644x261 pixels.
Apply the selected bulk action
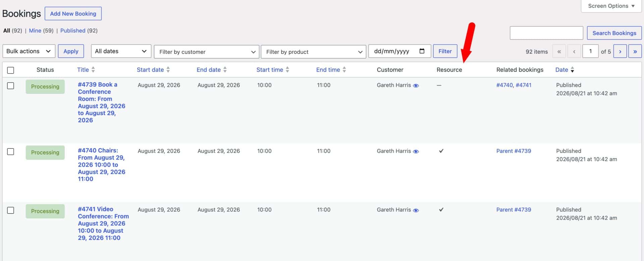(x=71, y=51)
